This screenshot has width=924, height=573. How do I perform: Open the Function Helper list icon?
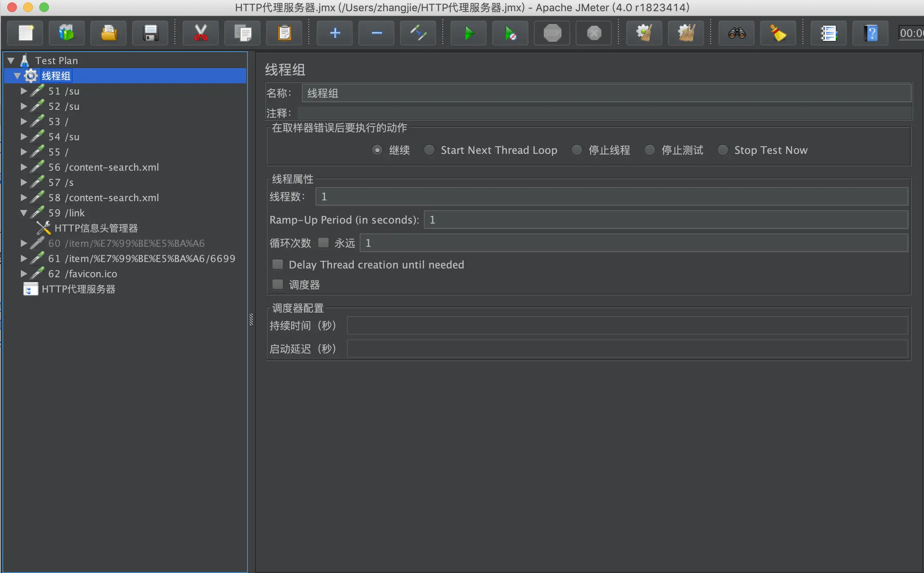coord(829,33)
